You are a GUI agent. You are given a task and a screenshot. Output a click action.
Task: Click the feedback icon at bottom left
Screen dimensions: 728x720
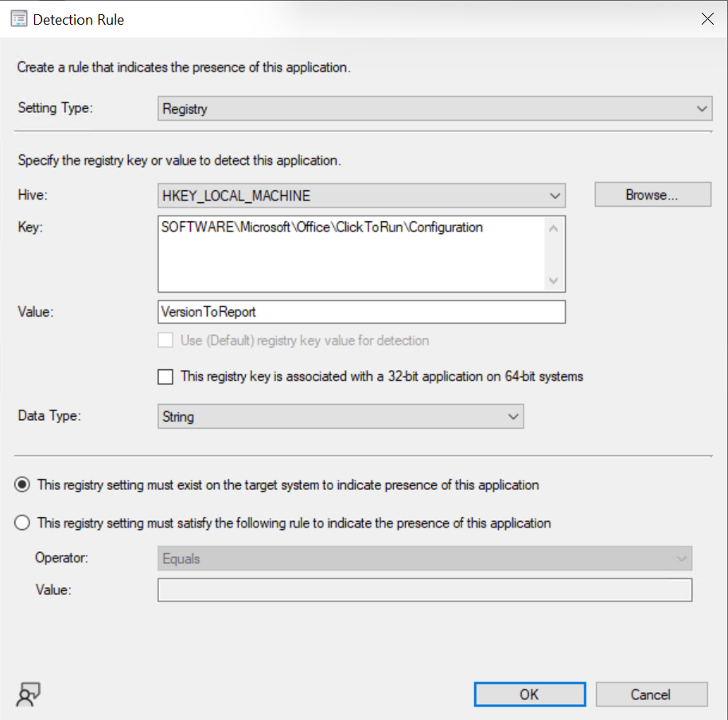pyautogui.click(x=28, y=693)
